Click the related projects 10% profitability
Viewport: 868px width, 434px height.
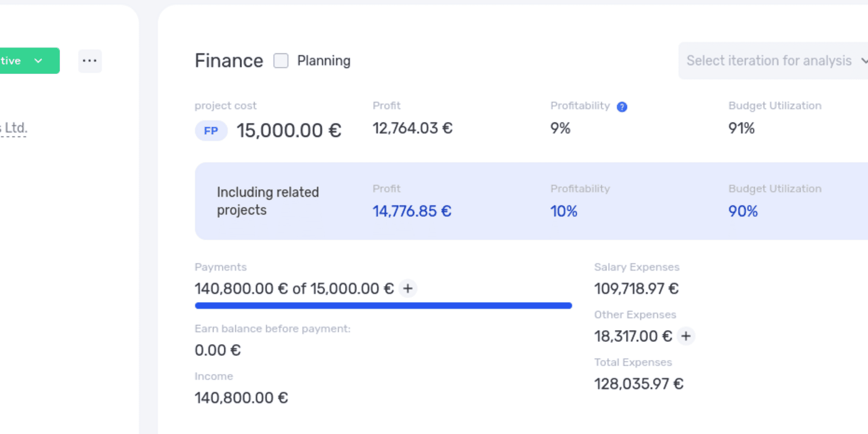click(564, 211)
